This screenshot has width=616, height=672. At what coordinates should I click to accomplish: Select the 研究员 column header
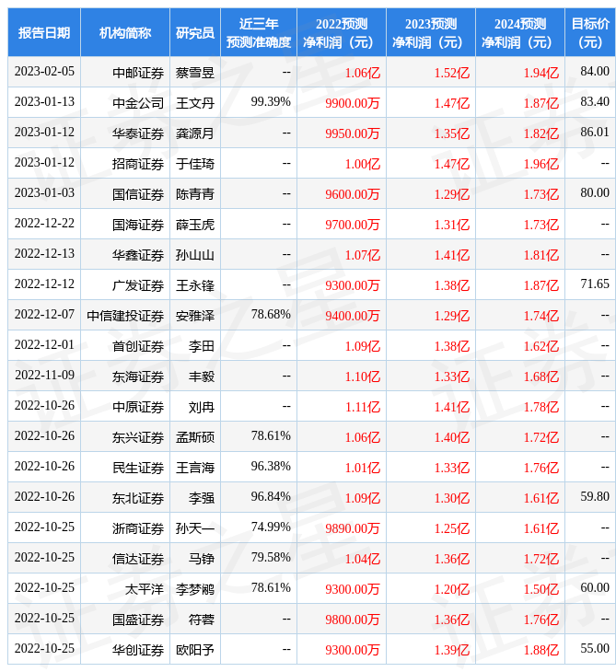[x=195, y=33]
